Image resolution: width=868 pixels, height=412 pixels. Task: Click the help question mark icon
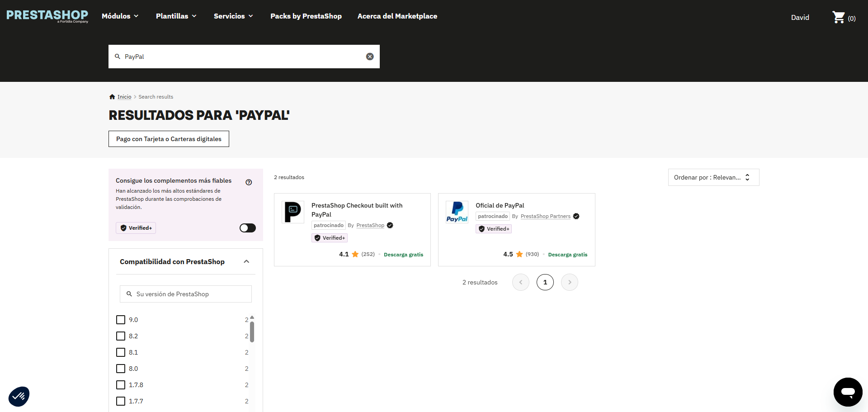coord(249,182)
